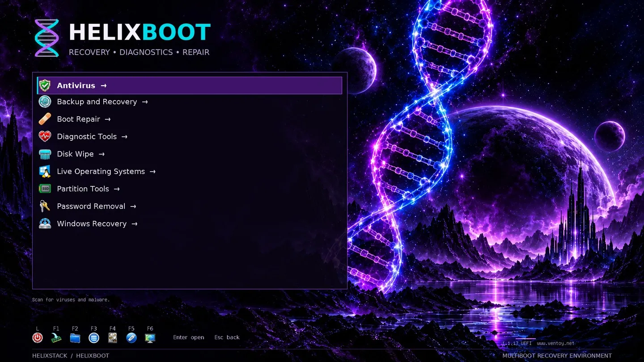644x362 pixels.
Task: Click the USB drive icon under F5
Action: 131,338
